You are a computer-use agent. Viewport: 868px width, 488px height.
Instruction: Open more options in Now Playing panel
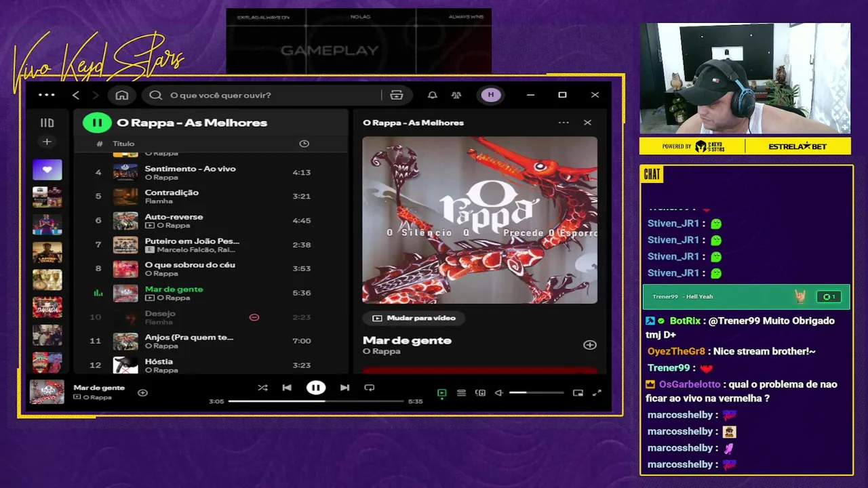564,123
